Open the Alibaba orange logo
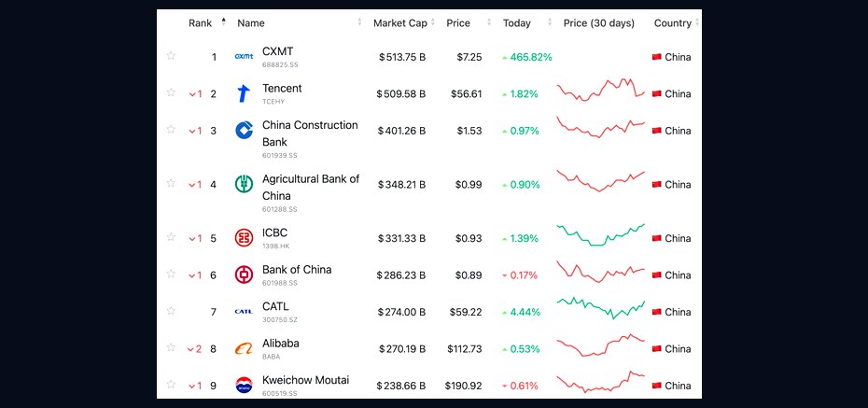This screenshot has height=408, width=868. click(244, 349)
